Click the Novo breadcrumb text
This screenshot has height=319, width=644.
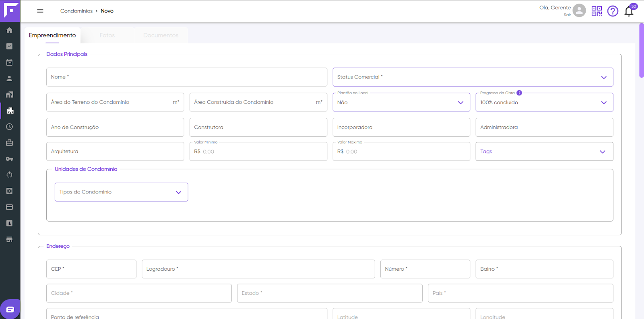[107, 11]
